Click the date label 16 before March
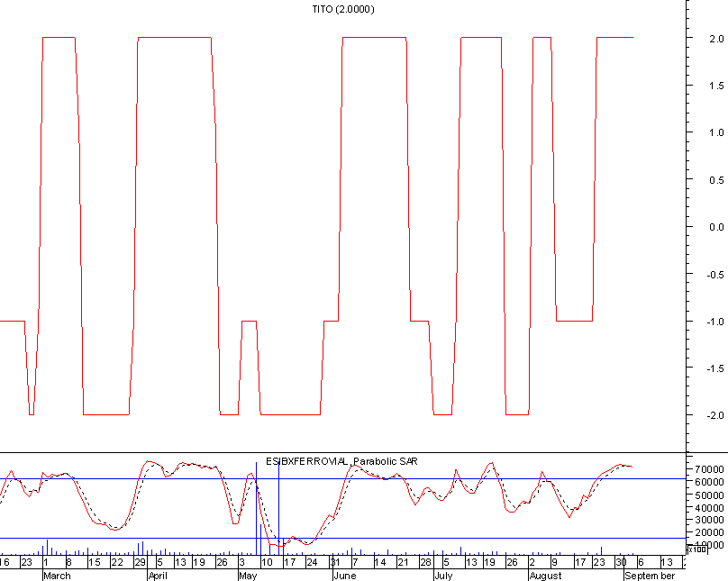The image size is (728, 581). [5, 562]
